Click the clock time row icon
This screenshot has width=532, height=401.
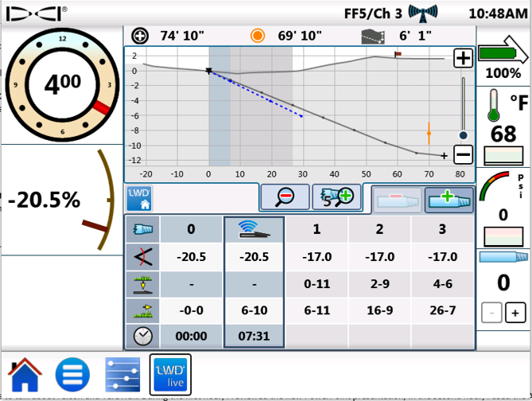click(x=143, y=336)
